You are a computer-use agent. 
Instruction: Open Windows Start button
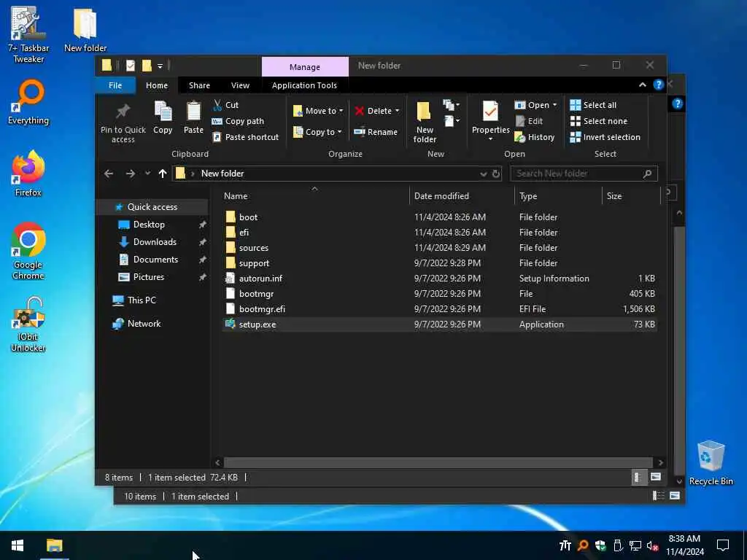(x=18, y=545)
